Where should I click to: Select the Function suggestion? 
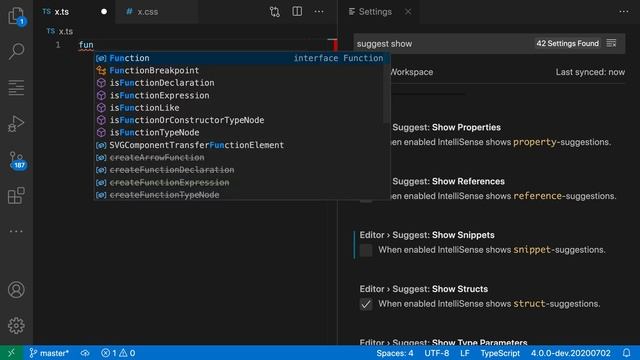point(241,58)
